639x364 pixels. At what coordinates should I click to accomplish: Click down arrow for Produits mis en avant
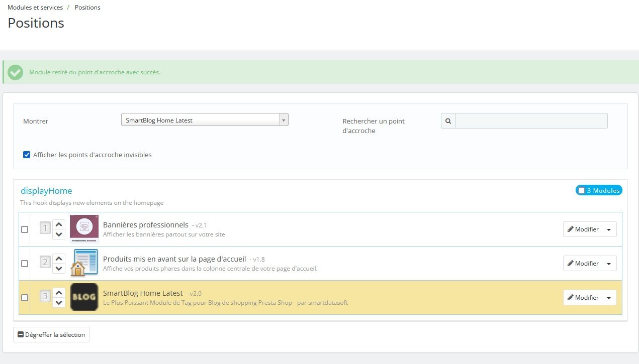pos(59,268)
